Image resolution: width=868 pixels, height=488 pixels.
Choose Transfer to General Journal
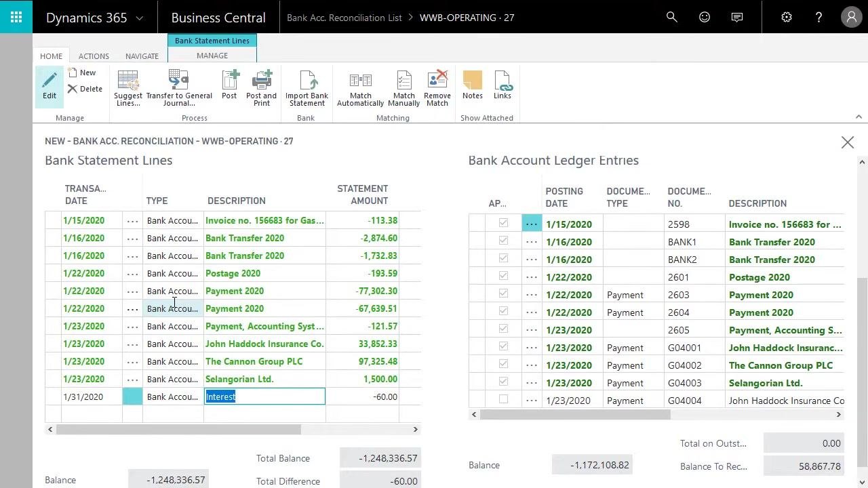point(179,89)
